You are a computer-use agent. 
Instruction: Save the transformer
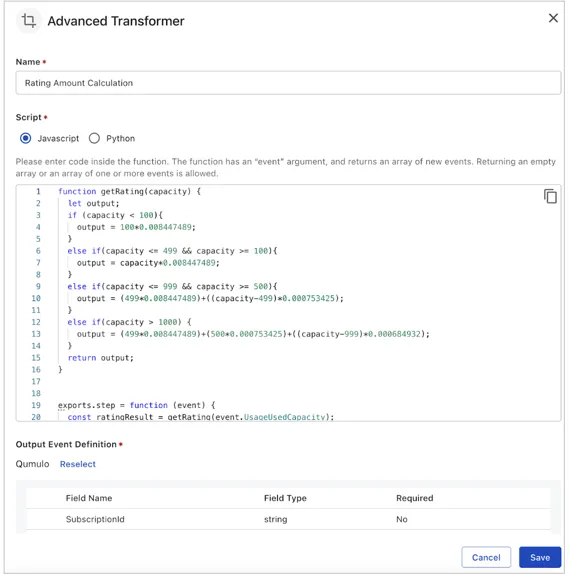540,557
